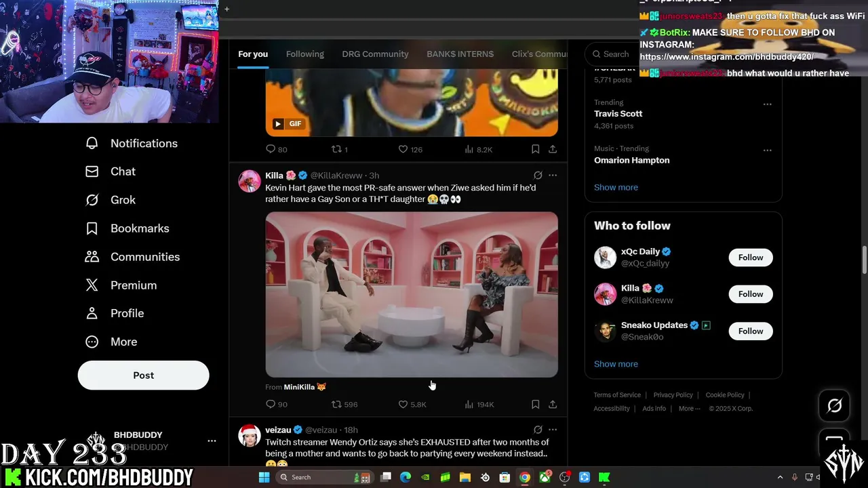This screenshot has width=868, height=488.
Task: Open the More menu in the sidebar
Action: coord(111,342)
